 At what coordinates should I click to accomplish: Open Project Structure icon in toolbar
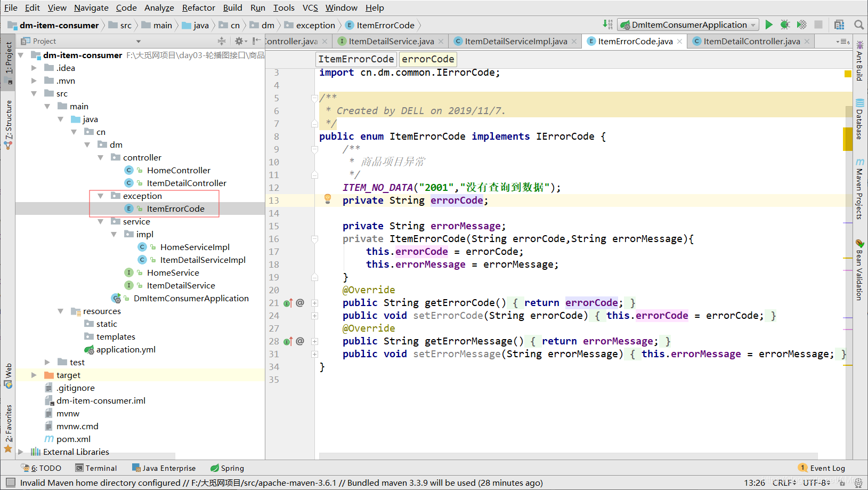click(839, 25)
